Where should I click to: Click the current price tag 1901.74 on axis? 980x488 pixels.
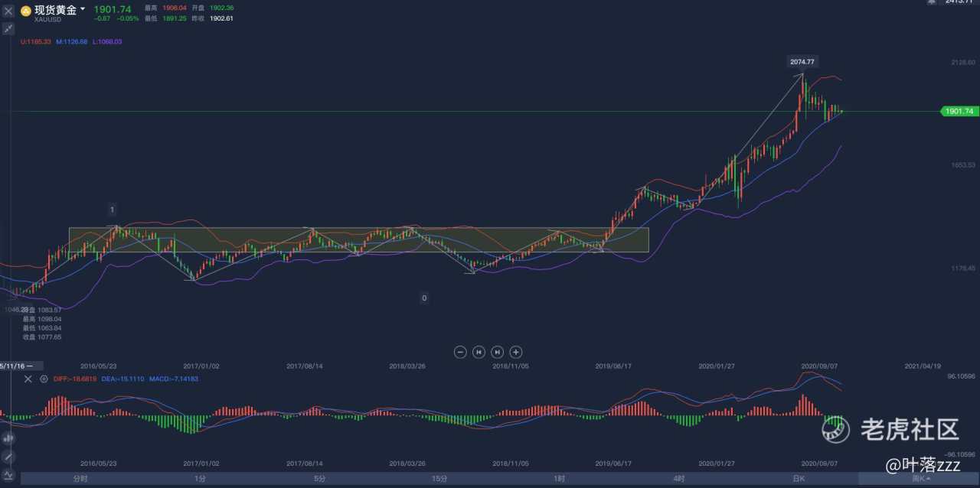pos(959,112)
